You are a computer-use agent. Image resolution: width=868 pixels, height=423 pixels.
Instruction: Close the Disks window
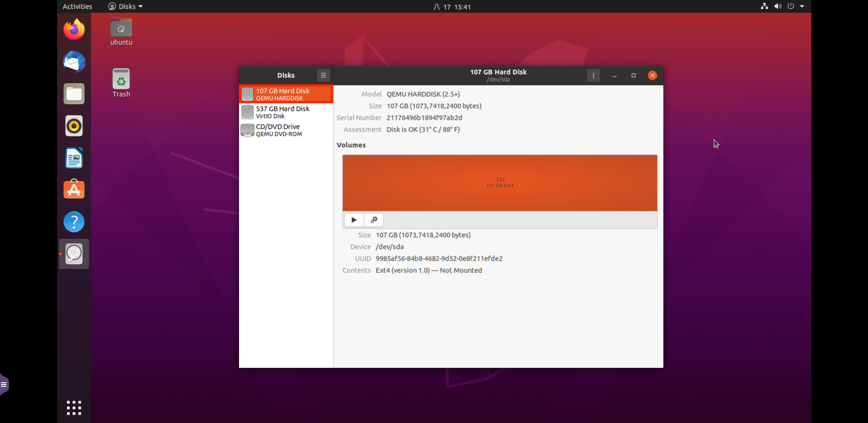coord(652,76)
